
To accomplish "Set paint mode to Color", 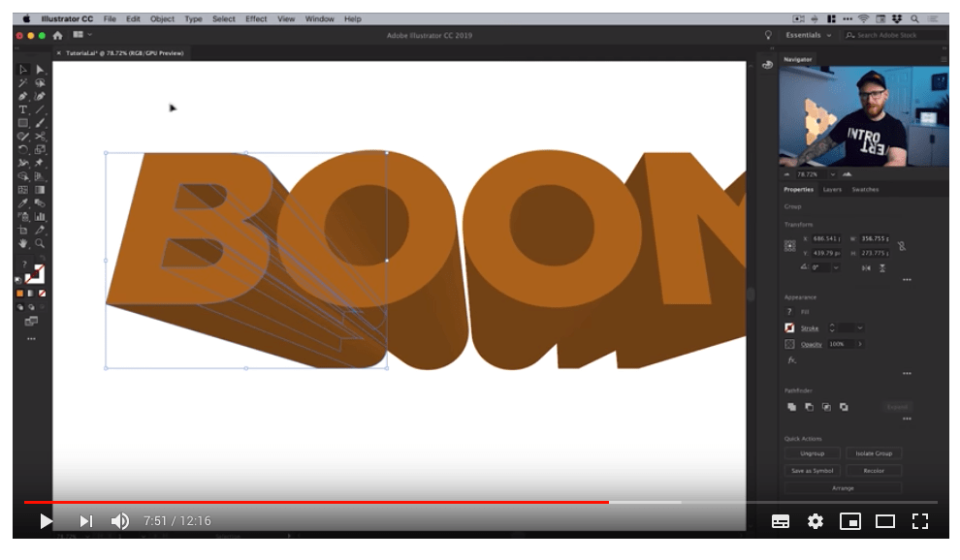I will (x=20, y=294).
